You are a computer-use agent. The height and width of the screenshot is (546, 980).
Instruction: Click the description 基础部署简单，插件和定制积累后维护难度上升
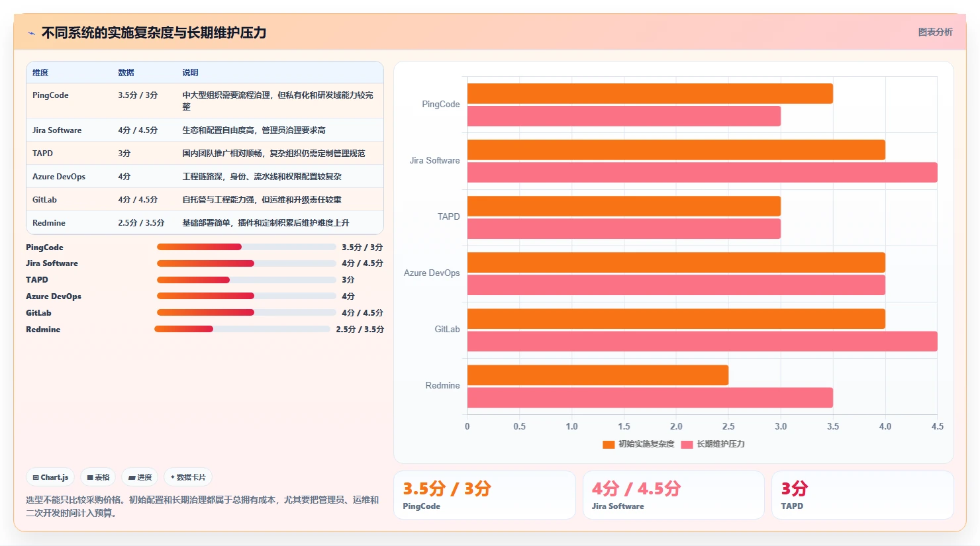[266, 223]
